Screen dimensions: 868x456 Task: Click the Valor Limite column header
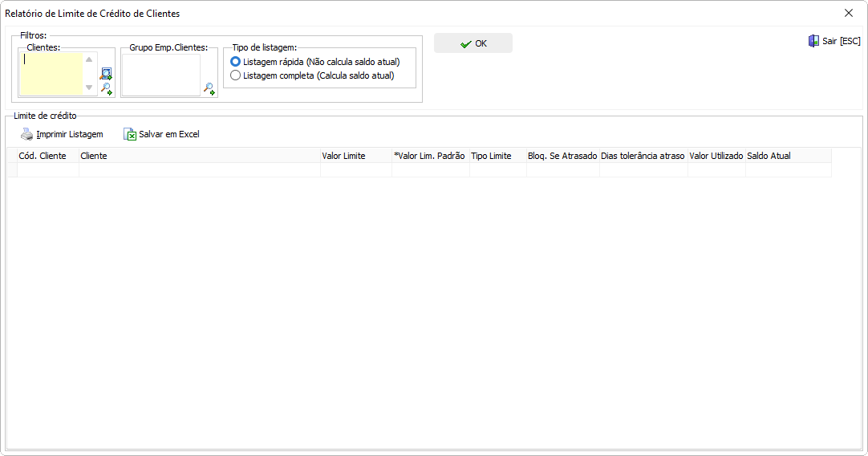pos(356,156)
